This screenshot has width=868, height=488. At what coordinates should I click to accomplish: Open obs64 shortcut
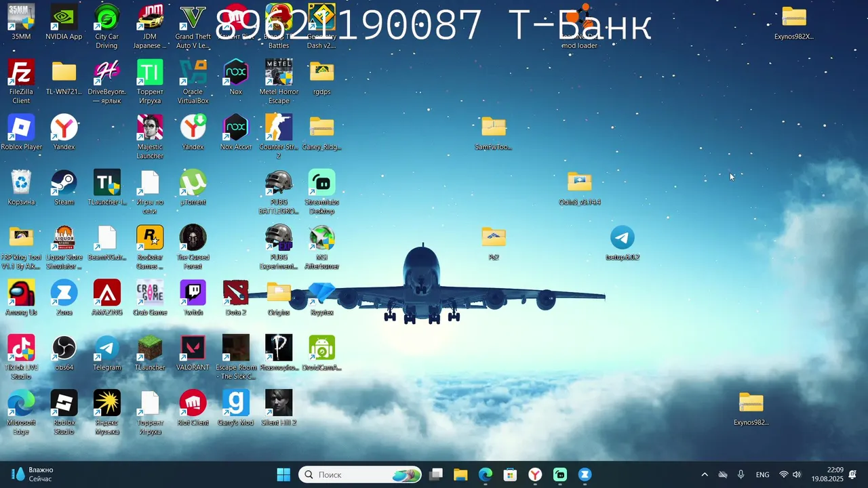coord(64,353)
